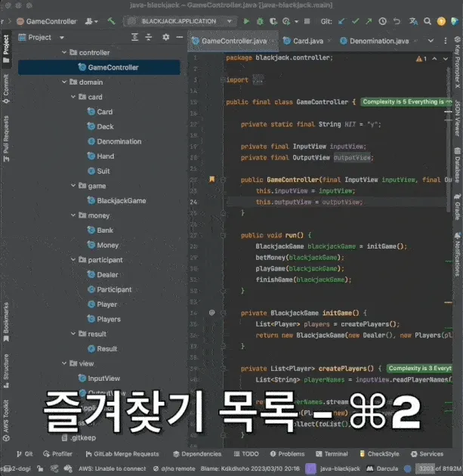Viewport: 463px width, 476px height.
Task: Toggle the Bookmarks tool window
Action: (6, 322)
